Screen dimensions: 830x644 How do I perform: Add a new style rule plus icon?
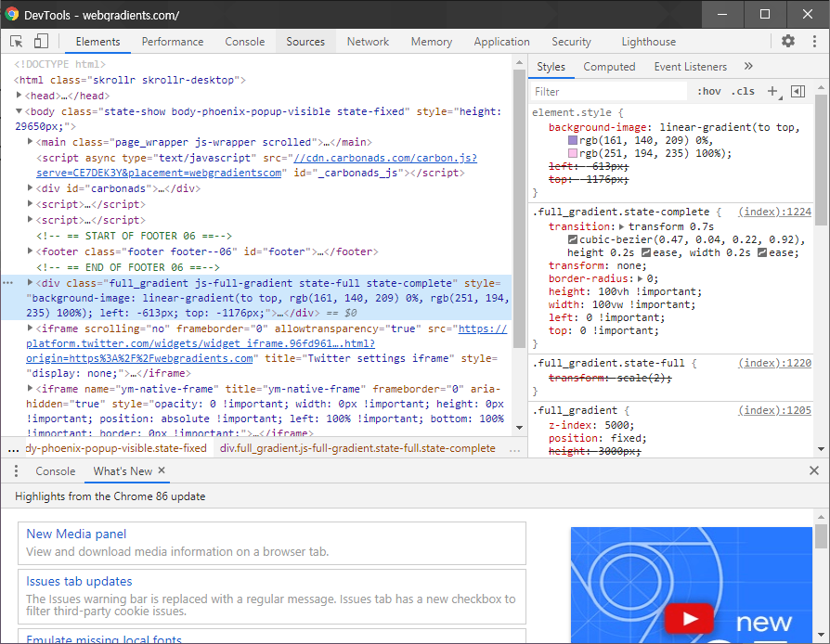point(772,92)
